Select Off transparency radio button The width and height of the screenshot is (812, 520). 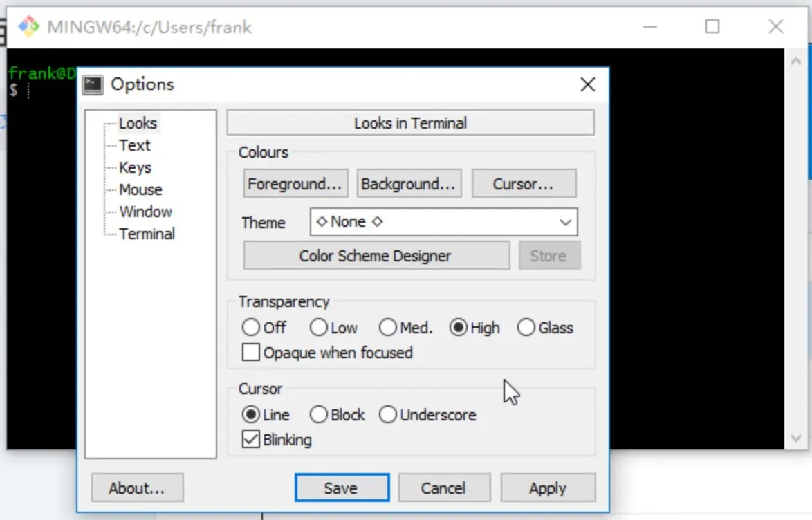tap(250, 328)
